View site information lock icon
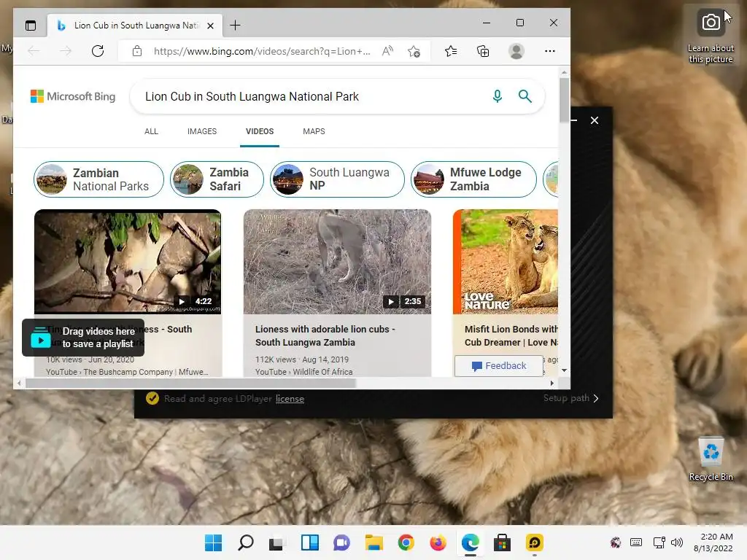This screenshot has height=560, width=747. pyautogui.click(x=137, y=51)
